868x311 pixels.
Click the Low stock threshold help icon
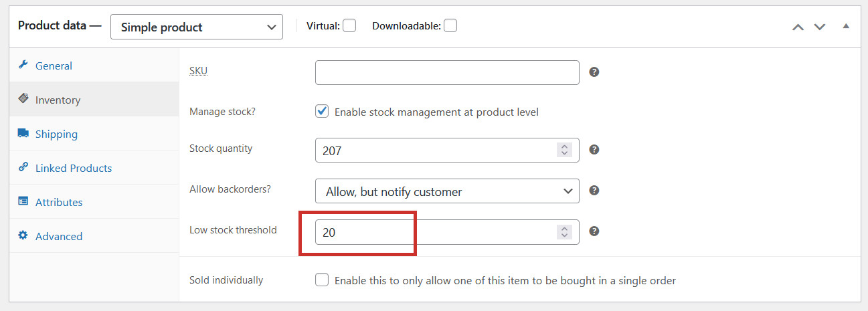[594, 231]
